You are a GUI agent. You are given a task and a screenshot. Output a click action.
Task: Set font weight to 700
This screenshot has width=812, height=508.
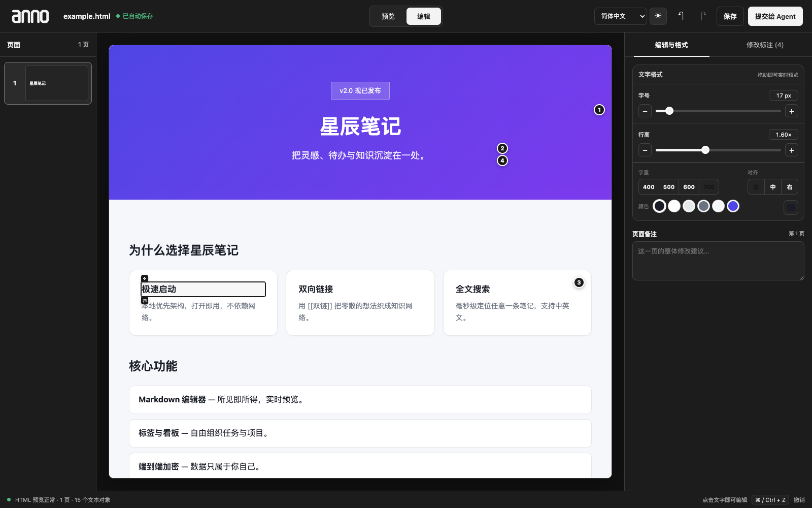(x=709, y=187)
